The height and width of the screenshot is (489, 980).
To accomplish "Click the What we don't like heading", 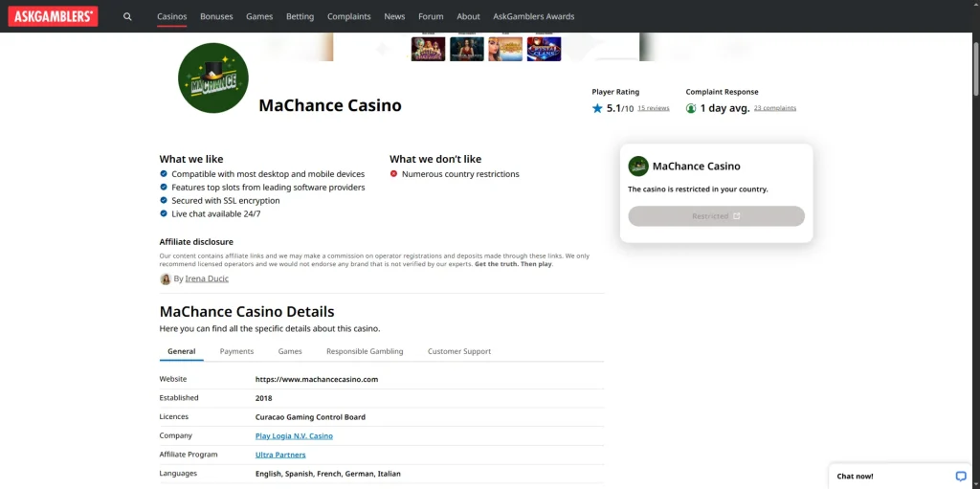I will click(x=435, y=159).
